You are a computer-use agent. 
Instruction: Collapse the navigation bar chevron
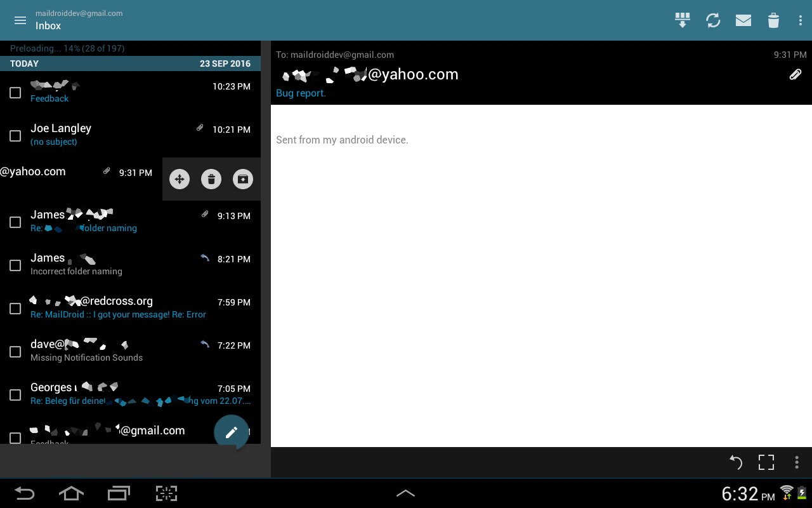(406, 493)
